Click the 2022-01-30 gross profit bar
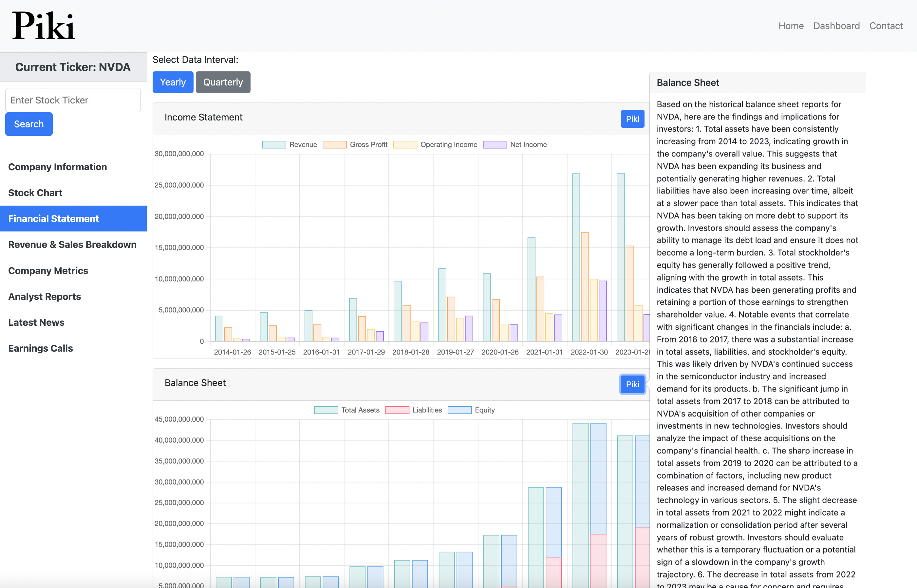Screen dimensions: 917x588 tap(585, 287)
